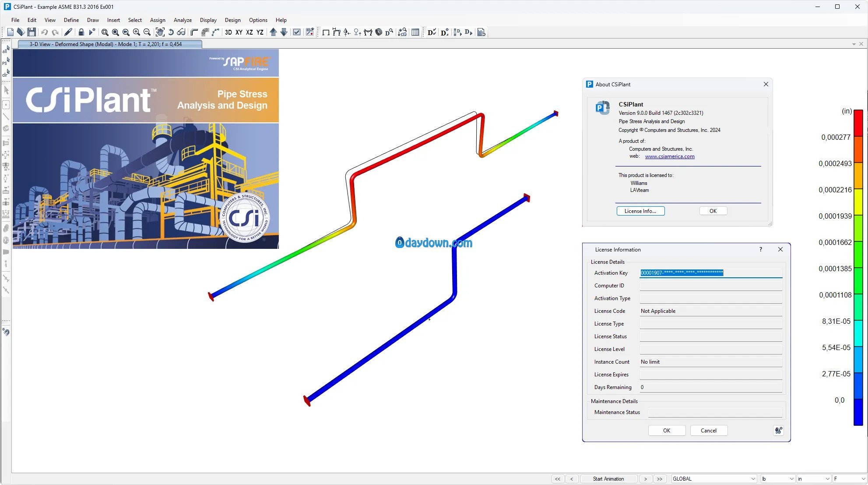Click the Computer ID field
Screen dimensions: 868x485
tap(711, 286)
